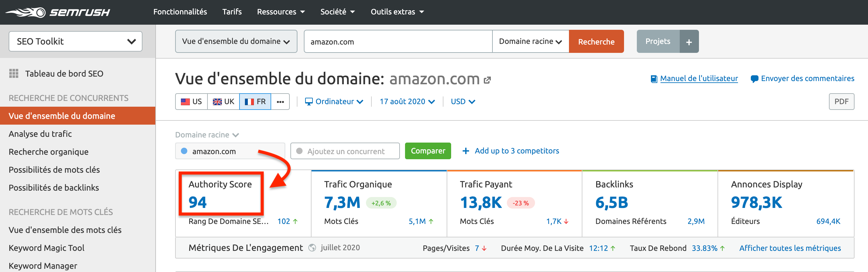Open Manuel de l'utilisateur link

point(699,78)
